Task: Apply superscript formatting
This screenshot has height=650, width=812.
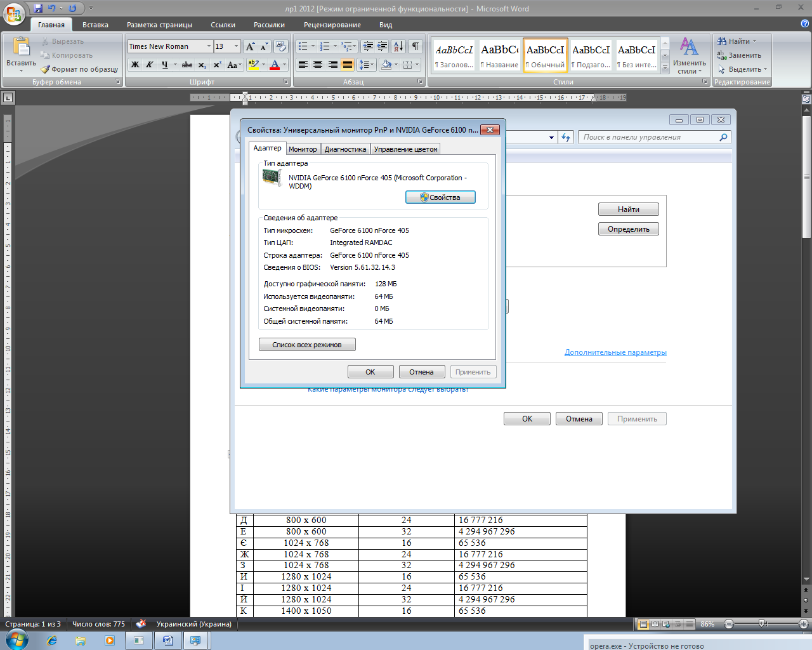Action: click(x=217, y=65)
